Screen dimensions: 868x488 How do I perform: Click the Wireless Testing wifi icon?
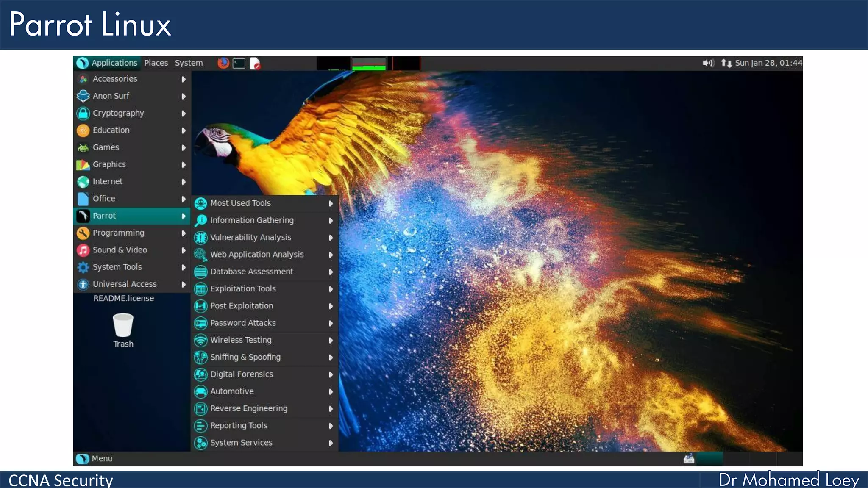click(x=200, y=340)
